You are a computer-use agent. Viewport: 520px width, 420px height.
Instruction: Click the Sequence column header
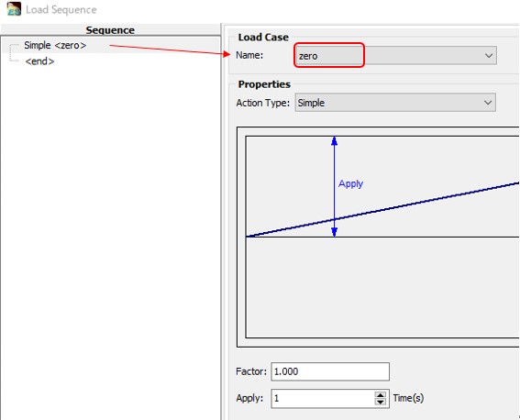pyautogui.click(x=110, y=30)
